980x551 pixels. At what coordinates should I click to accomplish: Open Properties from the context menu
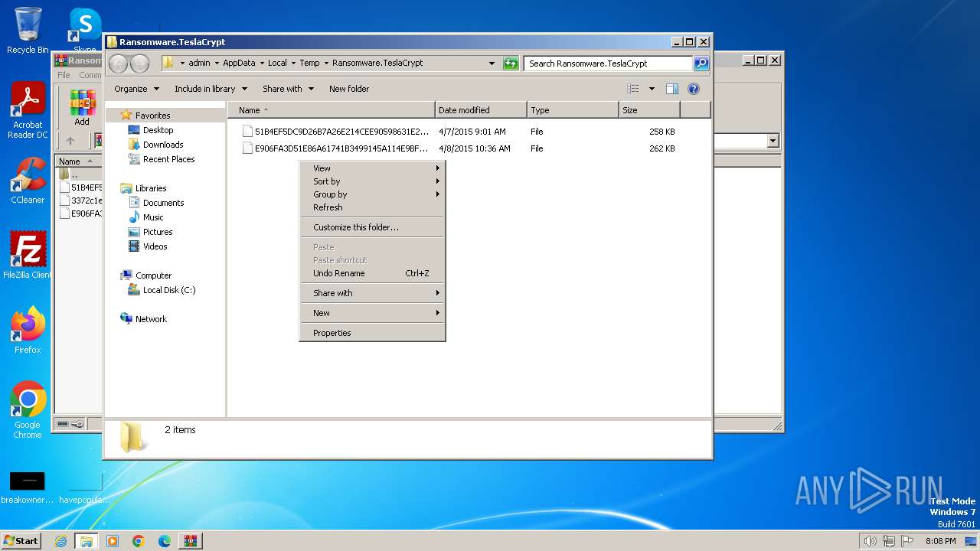372,333
